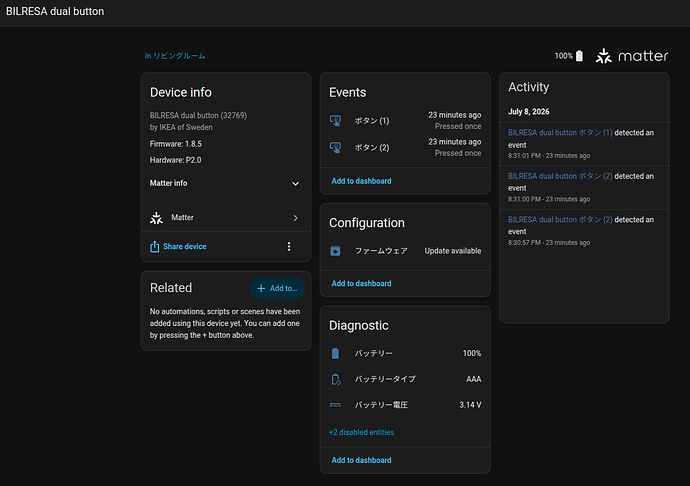Click the BILRESA dual button page title
This screenshot has width=690, height=486.
point(55,11)
